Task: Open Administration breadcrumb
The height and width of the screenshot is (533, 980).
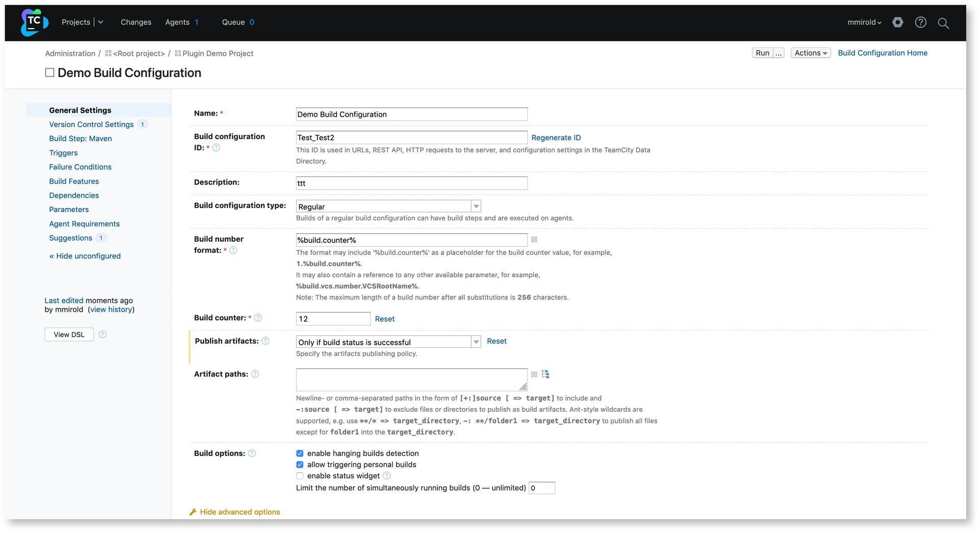Action: tap(70, 54)
